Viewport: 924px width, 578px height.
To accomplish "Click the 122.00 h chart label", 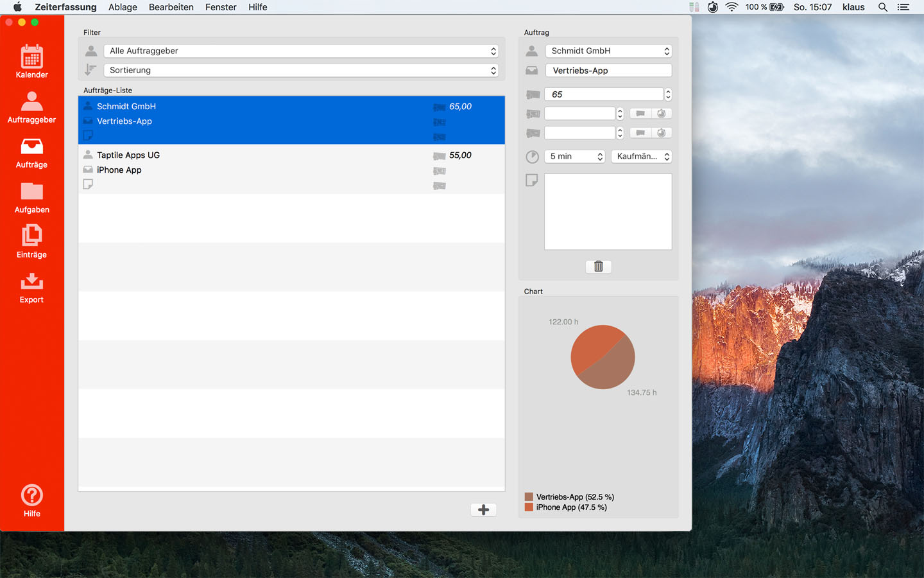I will 563,322.
